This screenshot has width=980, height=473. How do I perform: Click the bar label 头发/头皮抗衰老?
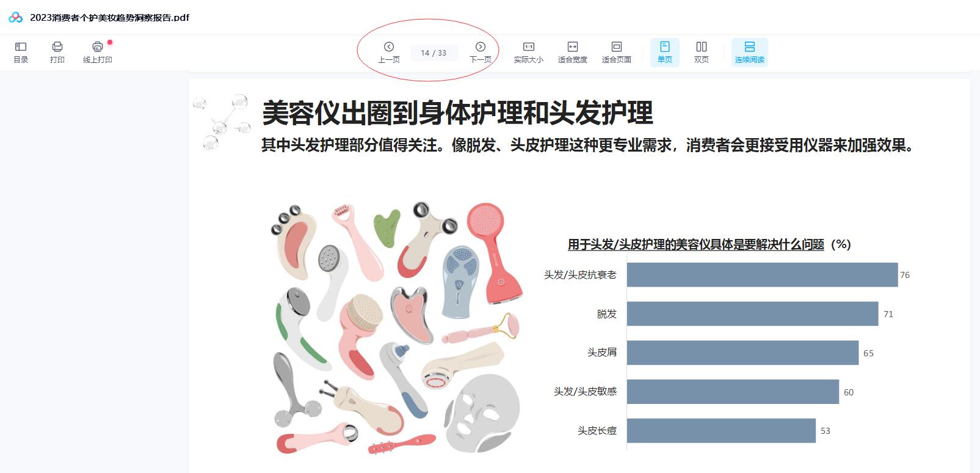click(580, 275)
